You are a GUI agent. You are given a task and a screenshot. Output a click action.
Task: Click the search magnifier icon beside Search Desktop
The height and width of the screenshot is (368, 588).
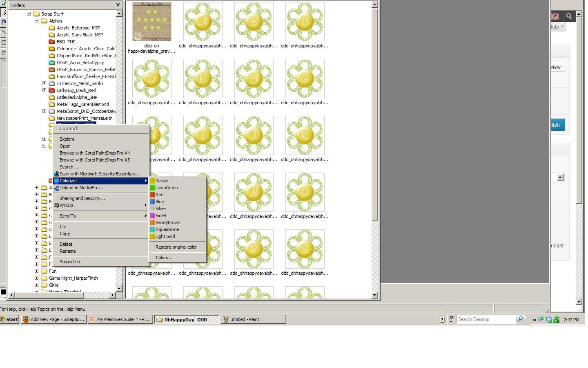tap(520, 319)
